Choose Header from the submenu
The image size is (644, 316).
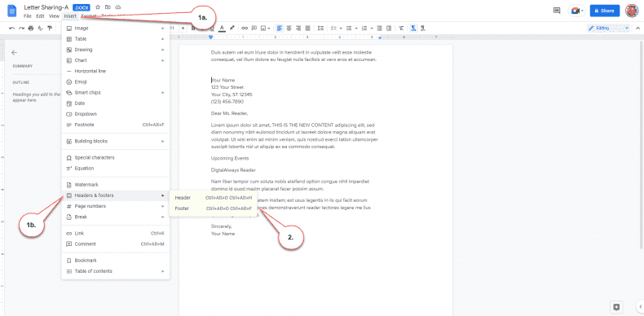tap(213, 198)
